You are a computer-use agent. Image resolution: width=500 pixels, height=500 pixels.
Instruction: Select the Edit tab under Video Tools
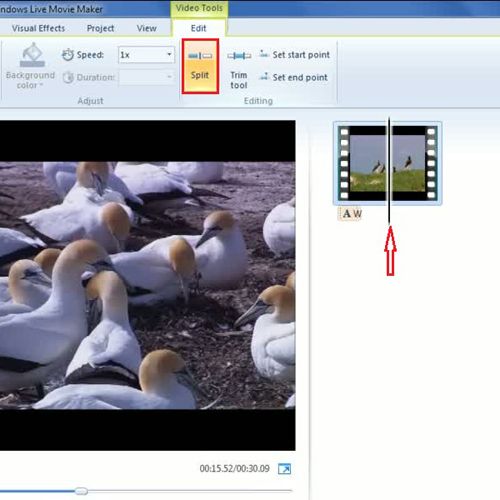coord(199,28)
